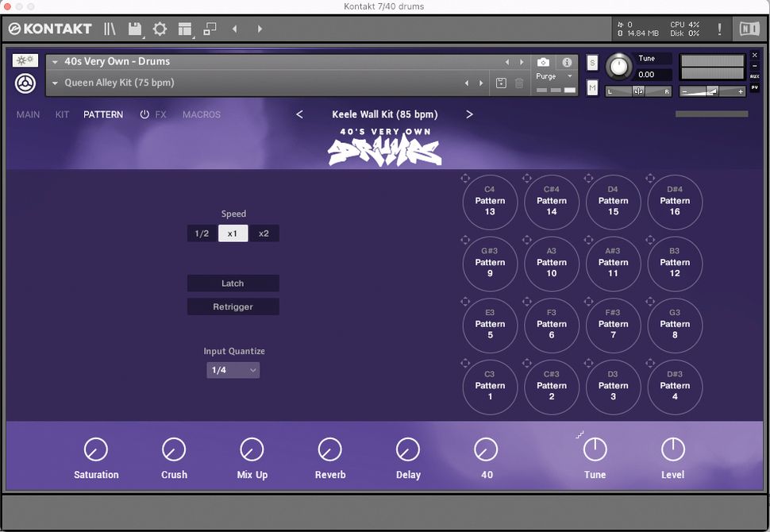Enable the Latch button
The image size is (770, 532).
233,283
